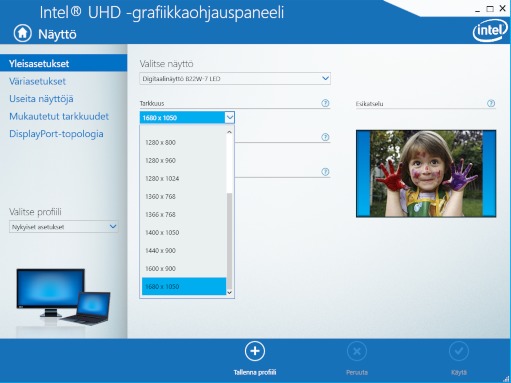Screen dimensions: 511x383
Task: Expand the Valitse näyttö display dropdown
Action: tap(235, 79)
